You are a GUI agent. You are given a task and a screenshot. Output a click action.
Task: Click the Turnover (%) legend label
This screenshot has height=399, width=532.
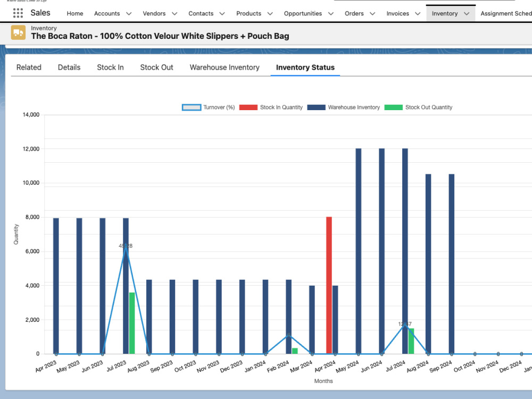click(x=219, y=107)
